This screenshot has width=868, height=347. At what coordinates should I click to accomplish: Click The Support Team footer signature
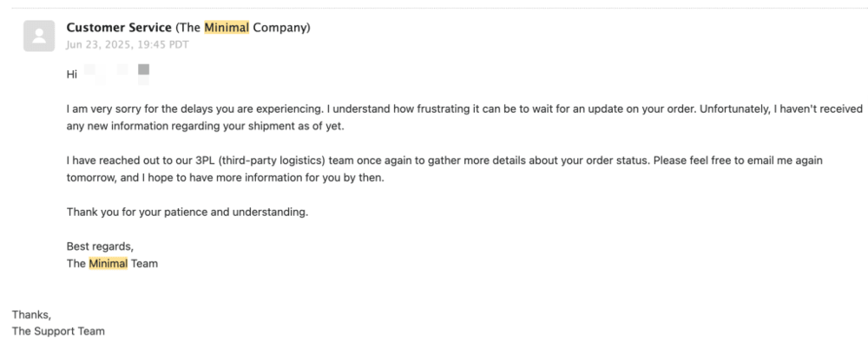pyautogui.click(x=58, y=331)
